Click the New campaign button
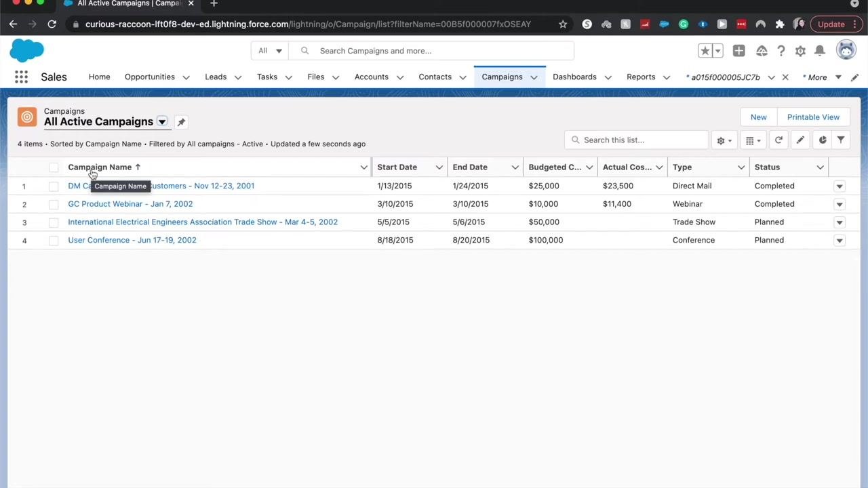Image resolution: width=868 pixels, height=488 pixels. tap(759, 117)
